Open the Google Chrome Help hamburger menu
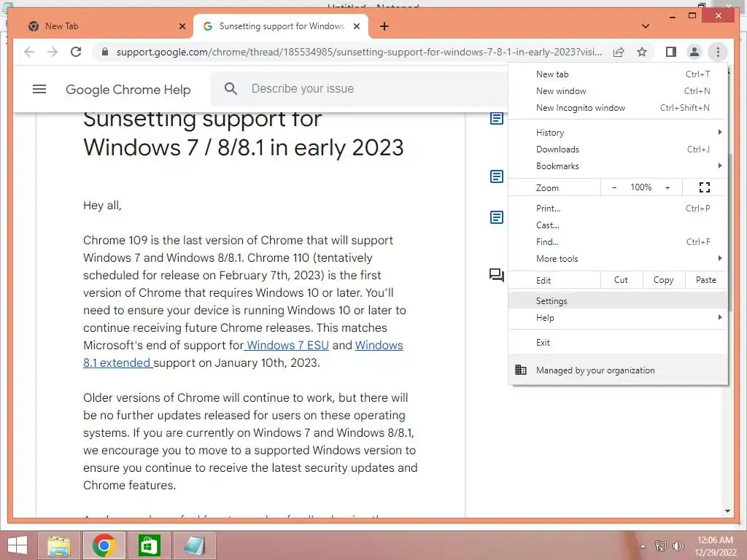 click(x=39, y=89)
